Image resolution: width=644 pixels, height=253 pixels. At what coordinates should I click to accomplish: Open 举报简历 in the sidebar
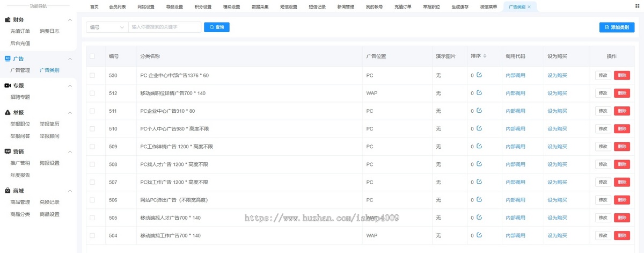[x=49, y=124]
